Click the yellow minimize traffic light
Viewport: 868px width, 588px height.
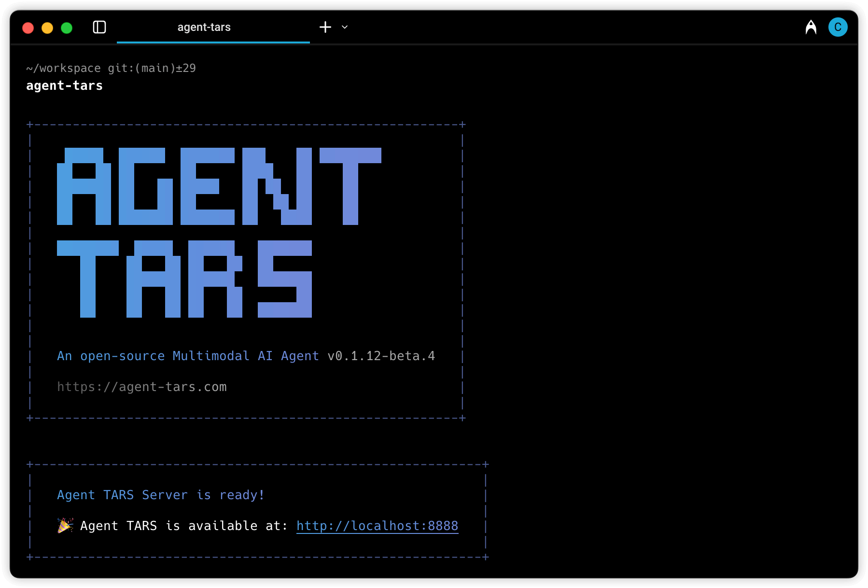click(x=47, y=28)
